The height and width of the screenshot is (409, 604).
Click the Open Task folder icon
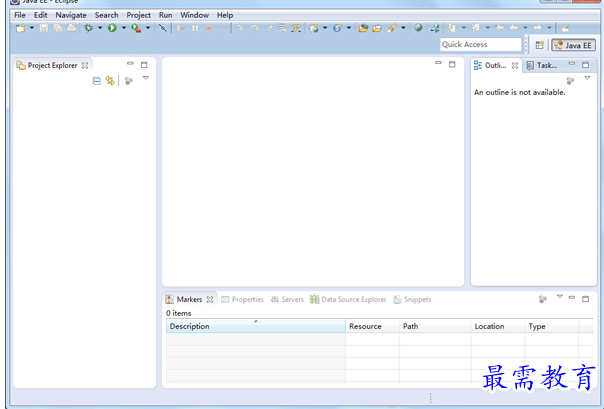click(x=377, y=28)
